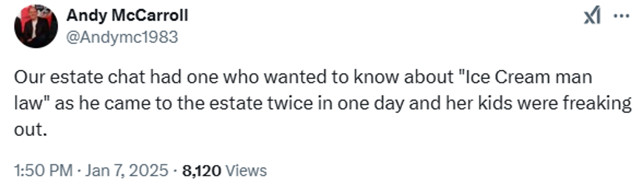Open the Andy McCarroll display name link
The image size is (644, 188).
pos(127,15)
